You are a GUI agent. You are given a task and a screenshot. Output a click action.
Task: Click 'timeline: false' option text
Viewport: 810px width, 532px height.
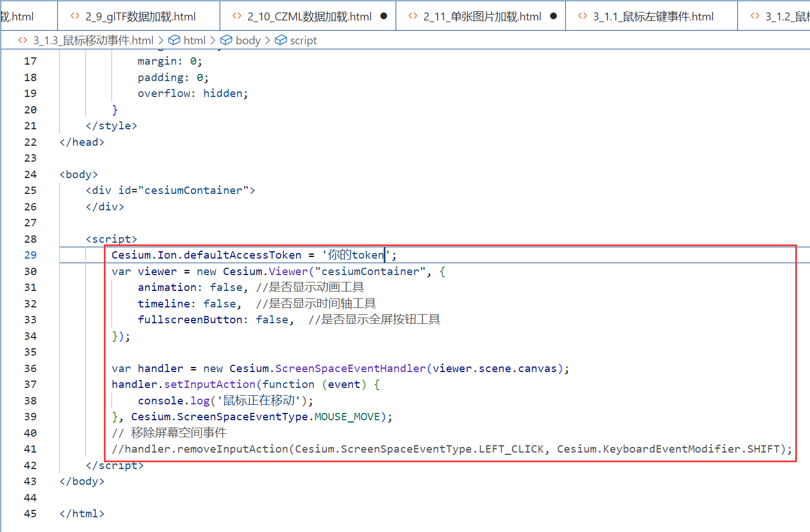point(187,303)
